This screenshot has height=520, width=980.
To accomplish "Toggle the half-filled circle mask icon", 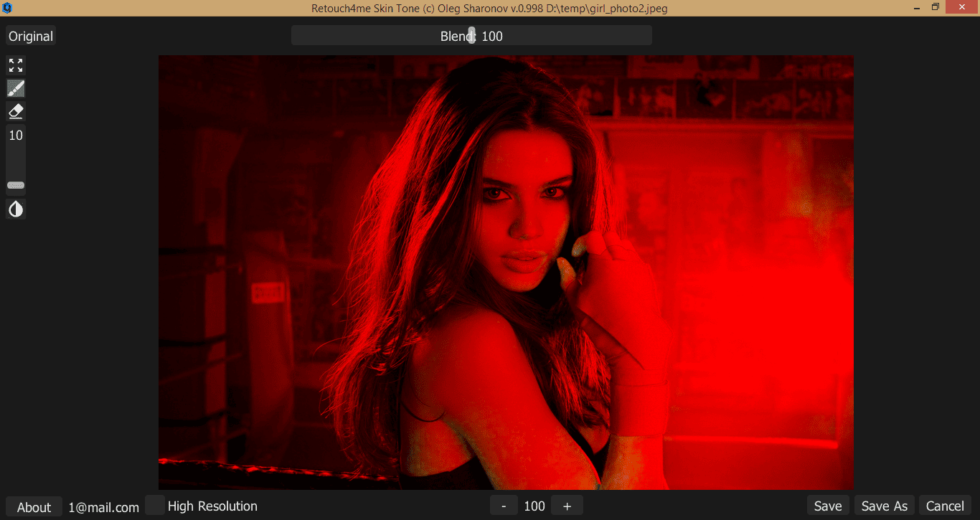I will [16, 209].
